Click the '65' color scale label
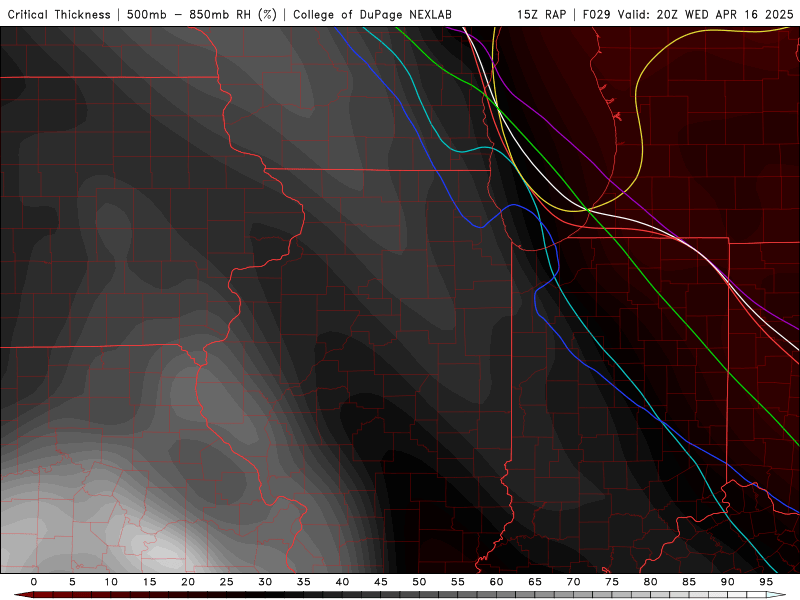Image resolution: width=800 pixels, height=600 pixels. [x=535, y=582]
